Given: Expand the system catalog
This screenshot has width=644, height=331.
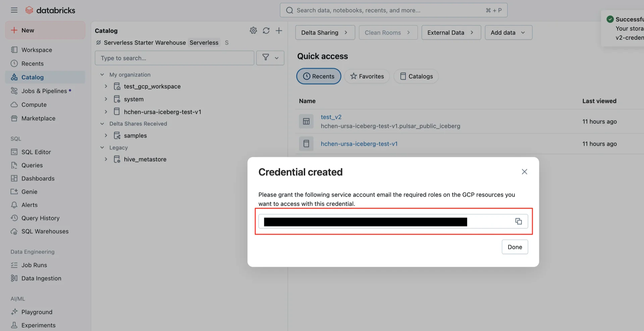Looking at the screenshot, I should coord(106,99).
